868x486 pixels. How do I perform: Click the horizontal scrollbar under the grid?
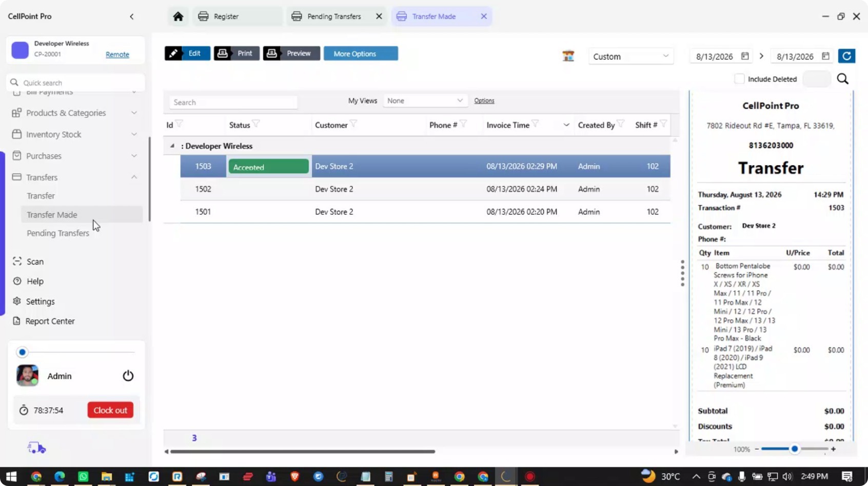(303, 452)
